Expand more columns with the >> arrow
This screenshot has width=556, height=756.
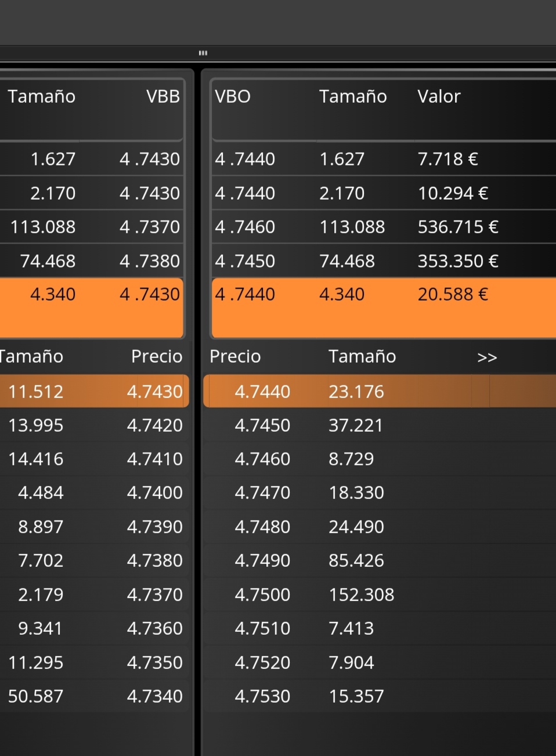487,357
